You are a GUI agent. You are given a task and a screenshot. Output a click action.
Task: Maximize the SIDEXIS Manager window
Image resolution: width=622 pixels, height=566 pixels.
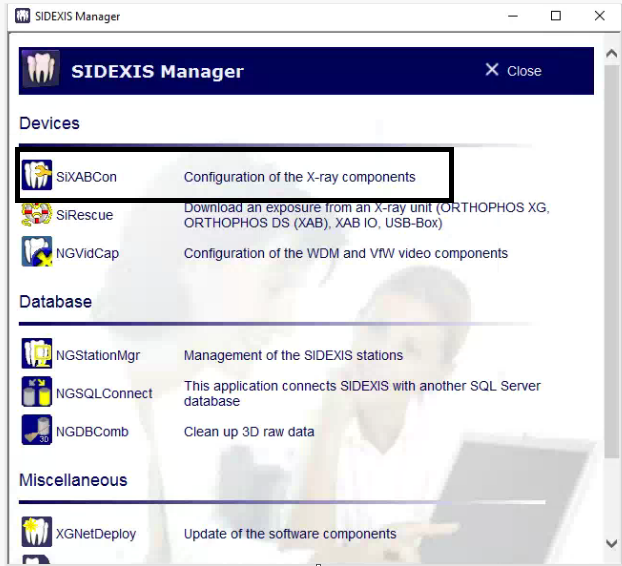click(556, 16)
